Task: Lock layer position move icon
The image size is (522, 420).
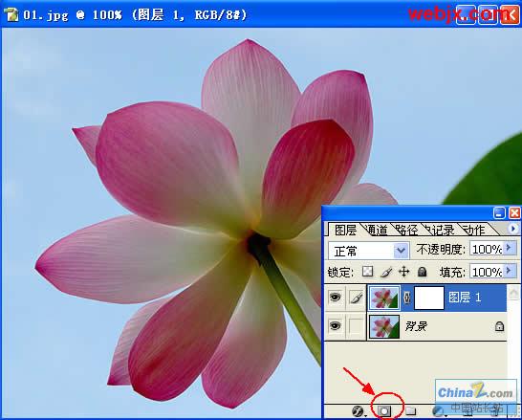Action: 403,272
